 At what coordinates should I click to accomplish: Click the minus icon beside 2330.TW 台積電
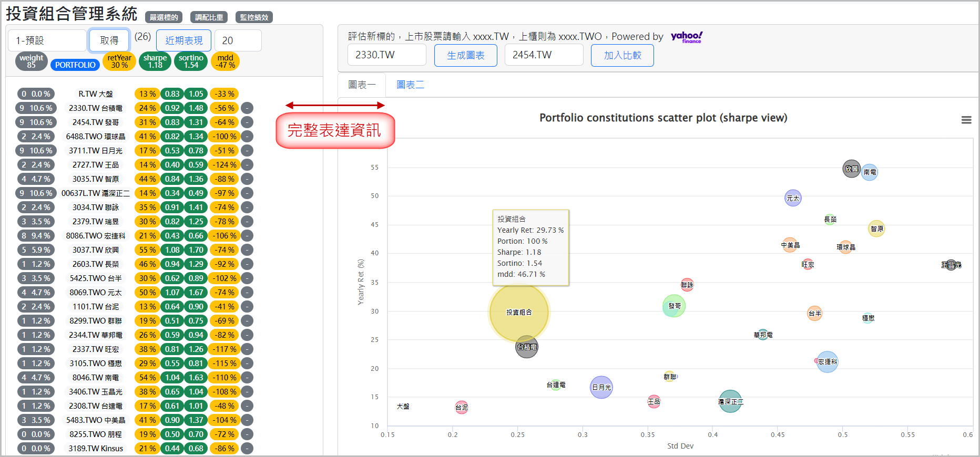(247, 108)
